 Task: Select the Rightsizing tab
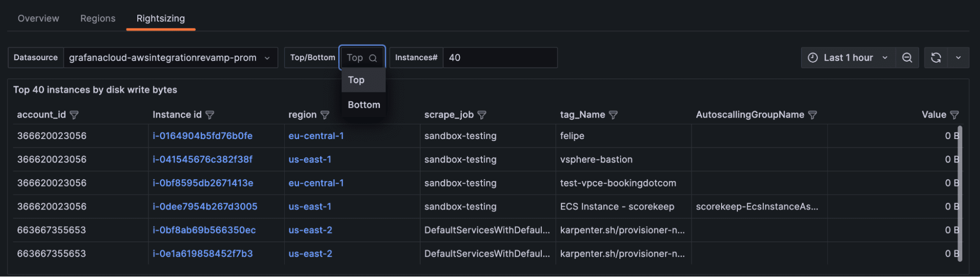[161, 19]
